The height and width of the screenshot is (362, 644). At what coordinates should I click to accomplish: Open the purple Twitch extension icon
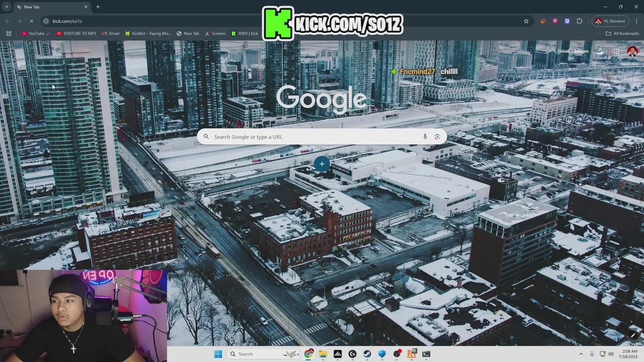pyautogui.click(x=567, y=21)
